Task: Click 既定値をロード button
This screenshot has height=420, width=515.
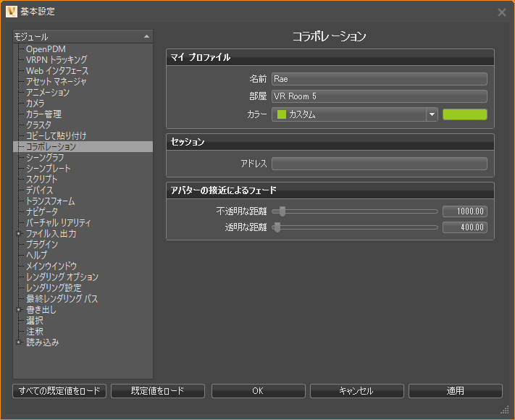Action: click(158, 391)
